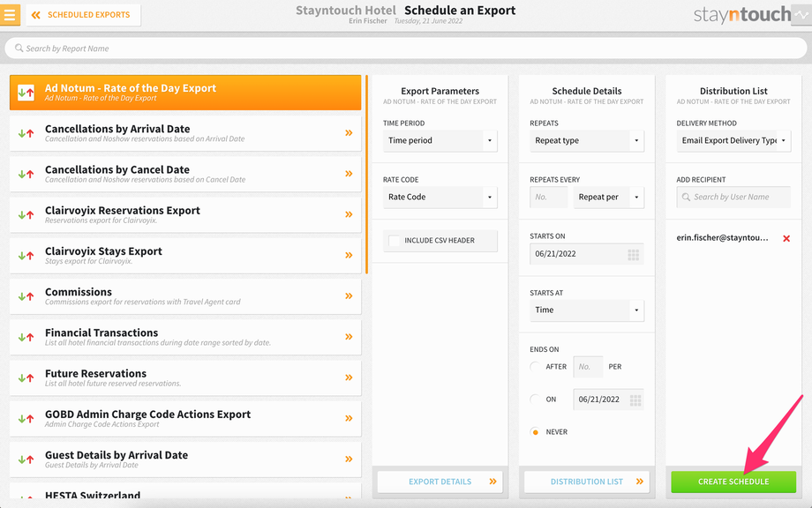The height and width of the screenshot is (508, 812).
Task: Click chevron for GOBD Admin Charge Code Actions
Action: (349, 419)
